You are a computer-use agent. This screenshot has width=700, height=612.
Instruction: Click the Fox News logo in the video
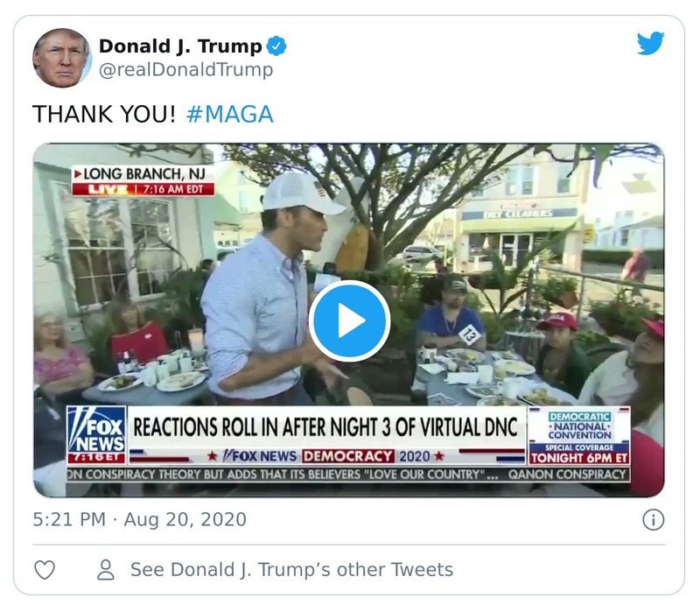(95, 430)
